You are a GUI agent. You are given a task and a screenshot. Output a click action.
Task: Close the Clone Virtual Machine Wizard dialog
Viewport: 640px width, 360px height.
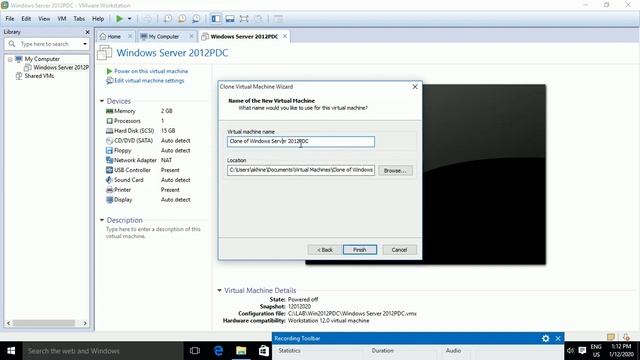[415, 87]
